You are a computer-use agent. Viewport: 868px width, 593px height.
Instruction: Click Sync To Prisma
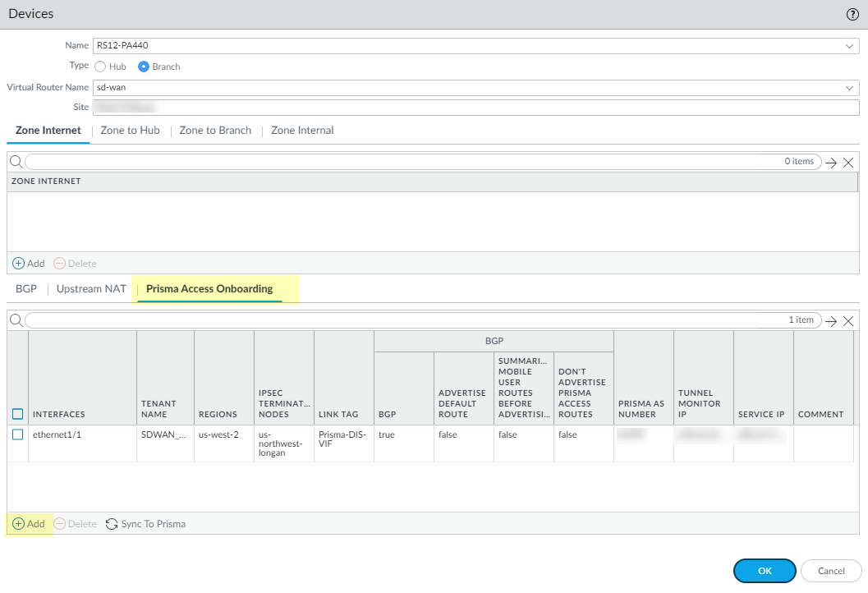[x=145, y=524]
